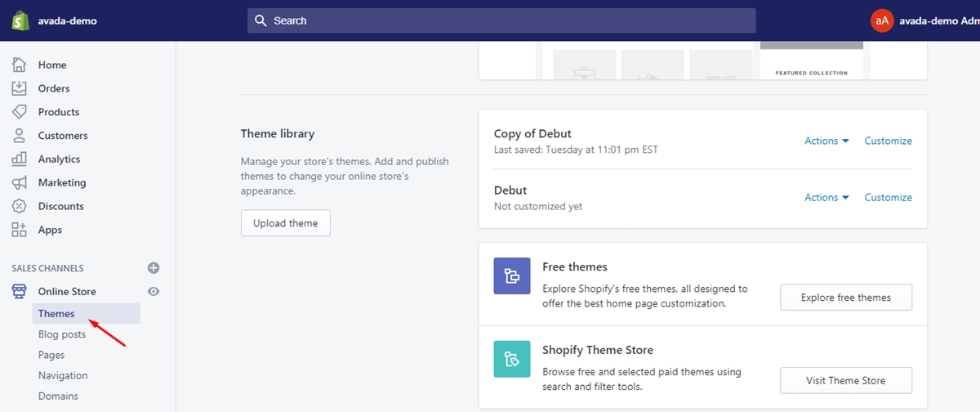Open Analytics via the bar chart icon
The width and height of the screenshot is (980, 412).
tap(20, 159)
